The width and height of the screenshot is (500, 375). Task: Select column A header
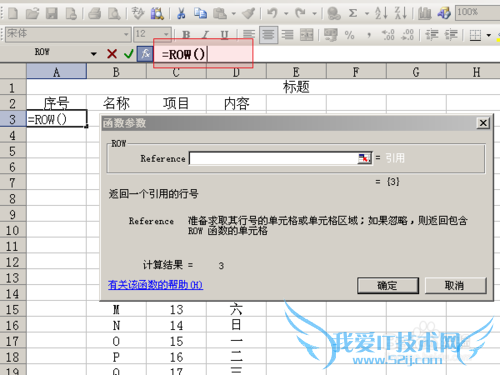56,71
